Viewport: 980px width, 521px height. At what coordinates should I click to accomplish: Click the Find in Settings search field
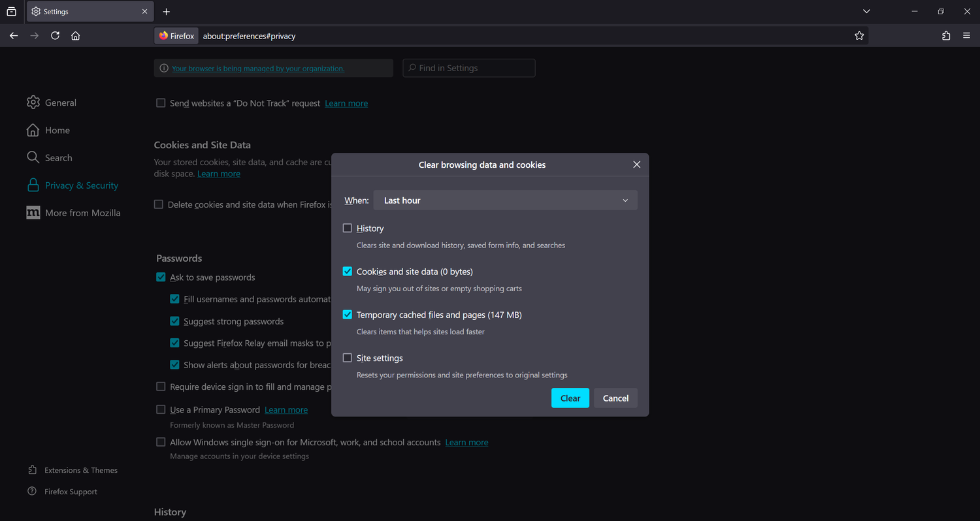click(468, 68)
